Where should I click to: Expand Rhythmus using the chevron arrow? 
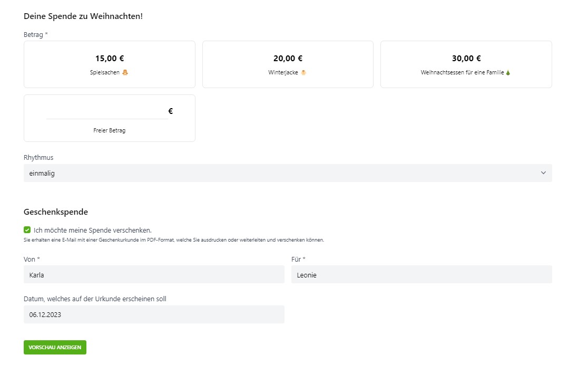pyautogui.click(x=543, y=173)
